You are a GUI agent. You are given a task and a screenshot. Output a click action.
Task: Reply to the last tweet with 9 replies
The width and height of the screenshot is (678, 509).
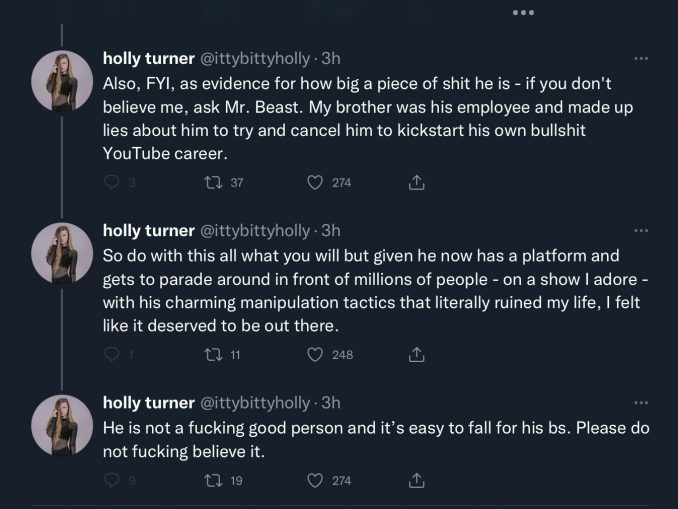click(112, 480)
